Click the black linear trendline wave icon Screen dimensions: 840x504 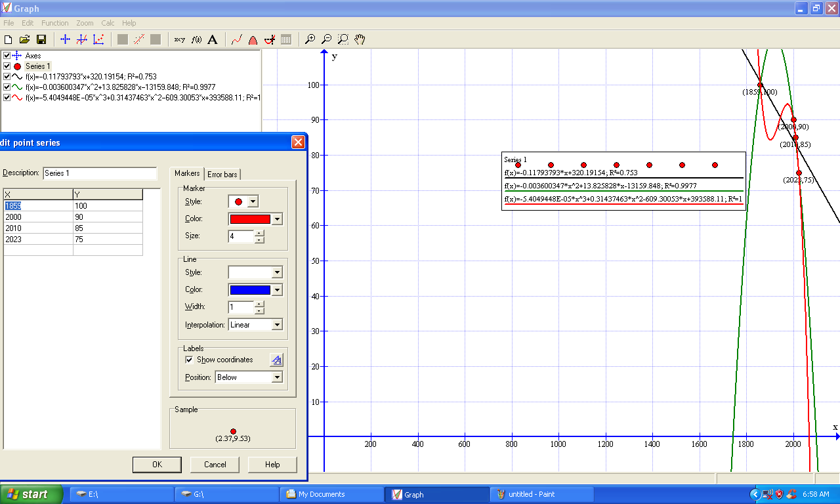tap(18, 77)
